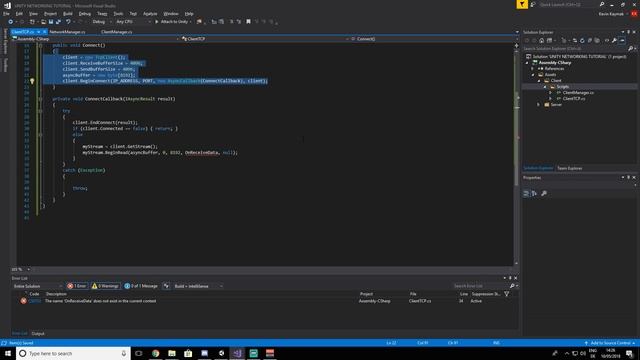Viewport: 640px width, 360px height.
Task: Open the ClientTCP class navigation dropdown
Action: coord(265,39)
